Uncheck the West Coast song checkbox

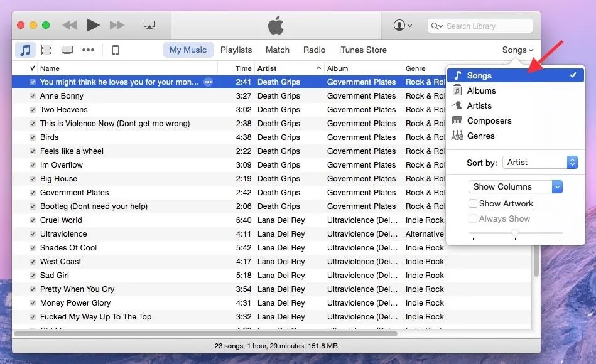(33, 262)
